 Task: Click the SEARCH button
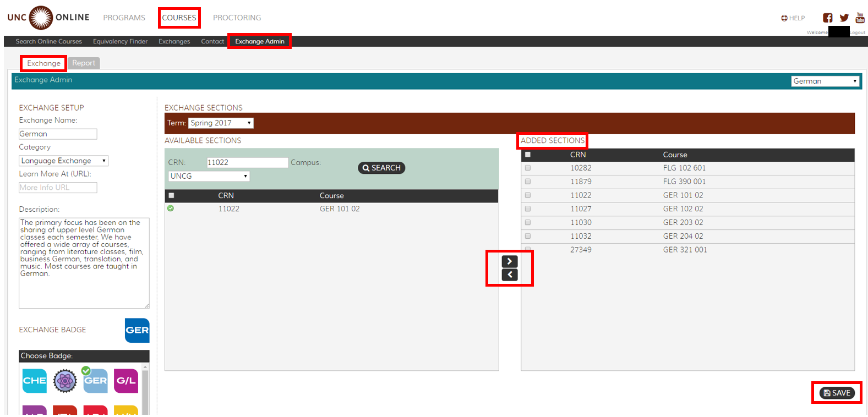[x=381, y=168]
